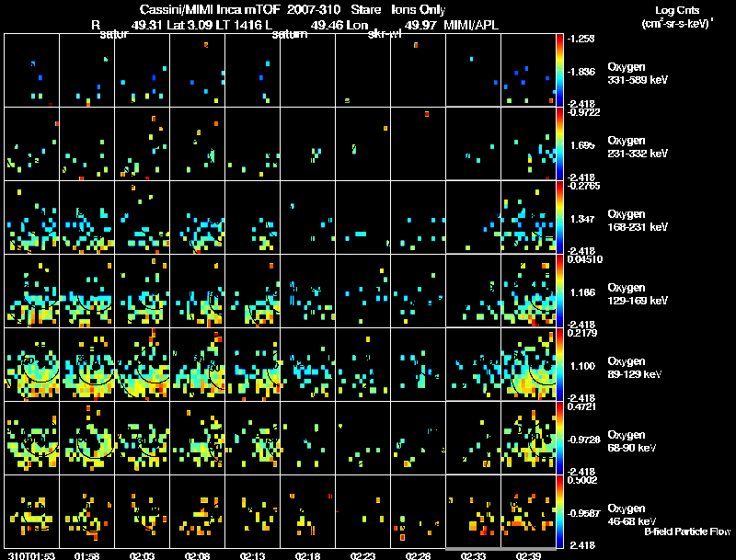Select the '02:08' time axis label
Screen dimensions: 736x560
(x=197, y=556)
